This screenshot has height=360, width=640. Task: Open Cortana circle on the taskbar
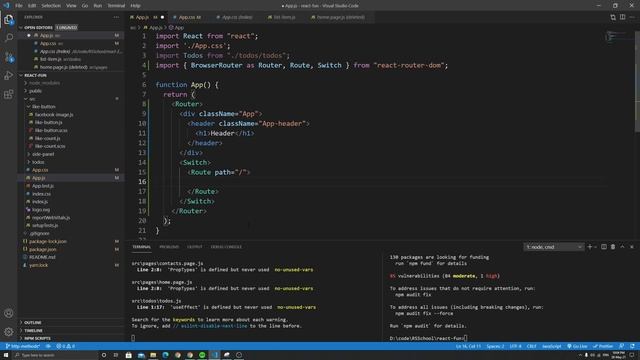[104, 355]
